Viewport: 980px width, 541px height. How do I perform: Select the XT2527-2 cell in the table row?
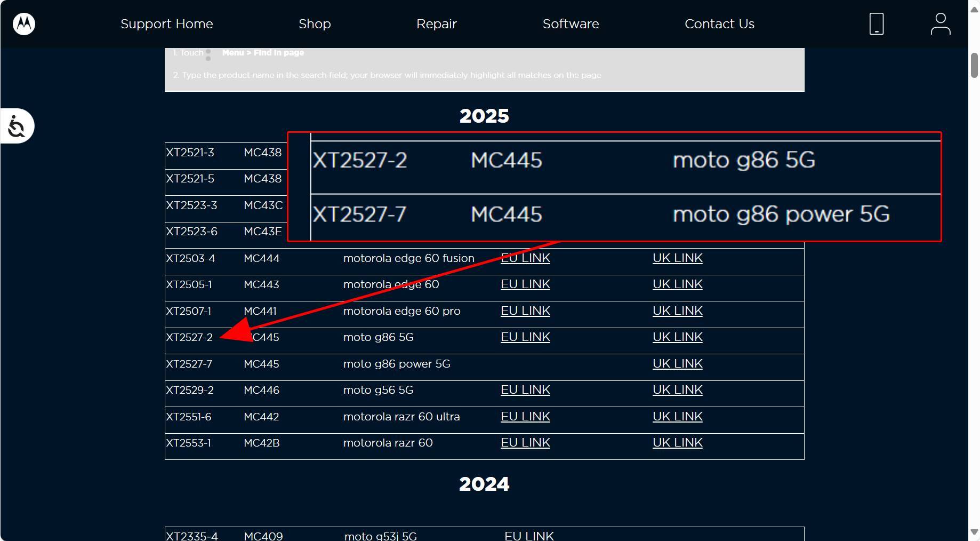click(189, 337)
